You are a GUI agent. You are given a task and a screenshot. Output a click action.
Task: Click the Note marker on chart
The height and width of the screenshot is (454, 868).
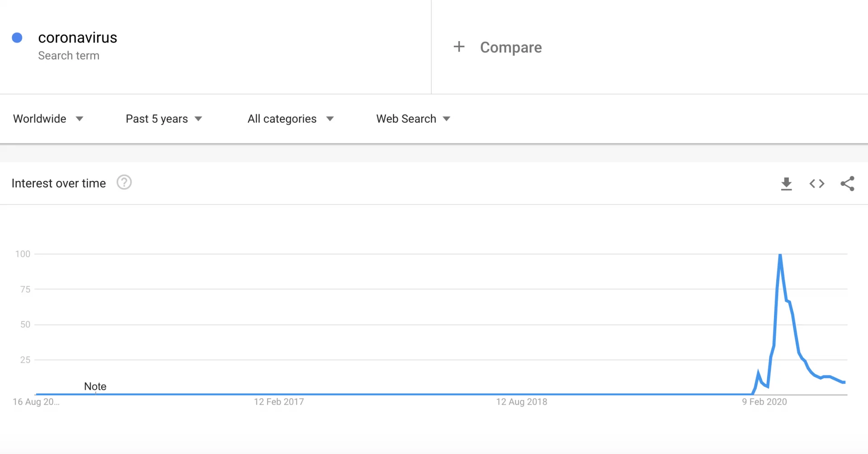pos(95,387)
